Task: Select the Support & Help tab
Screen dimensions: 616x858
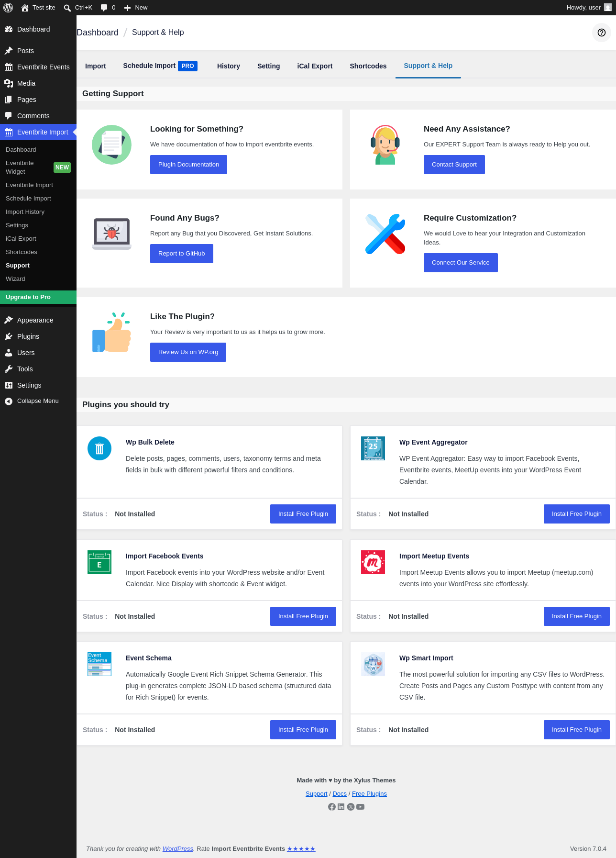Action: coord(428,66)
